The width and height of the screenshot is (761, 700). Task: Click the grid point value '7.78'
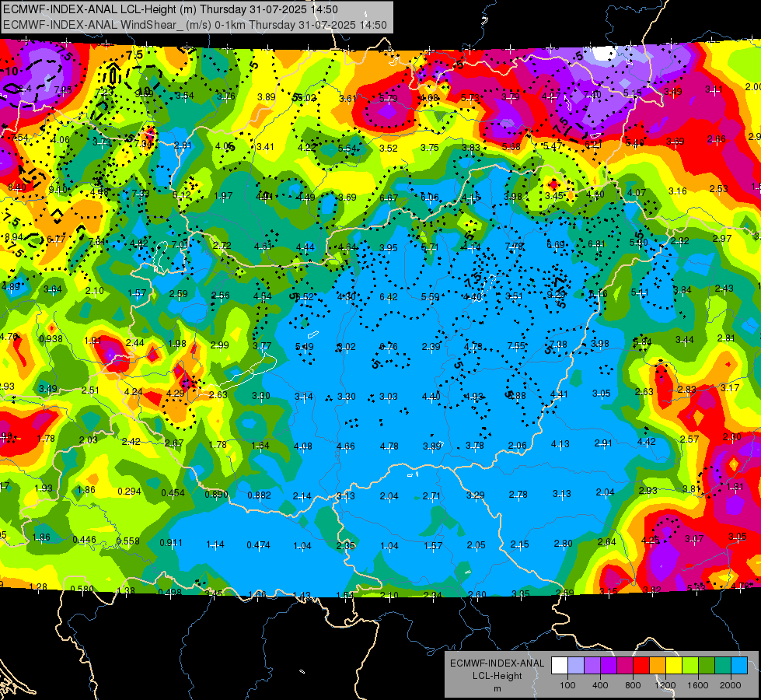(514, 247)
